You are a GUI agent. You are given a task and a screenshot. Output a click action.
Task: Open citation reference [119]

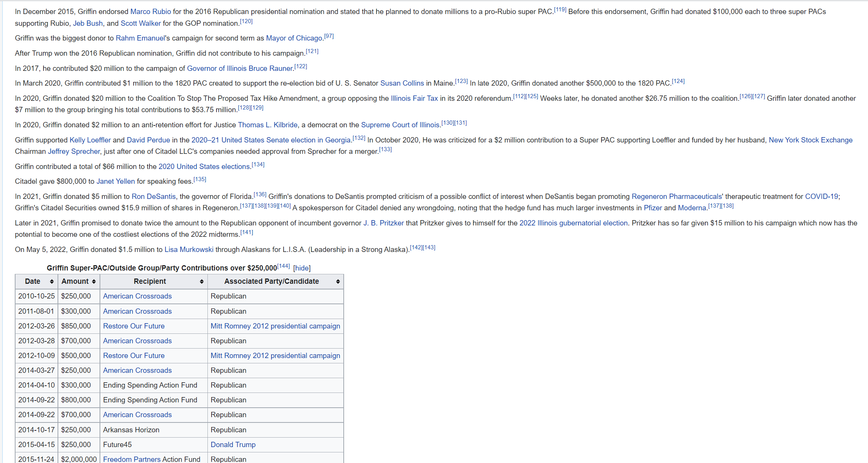[x=560, y=10]
